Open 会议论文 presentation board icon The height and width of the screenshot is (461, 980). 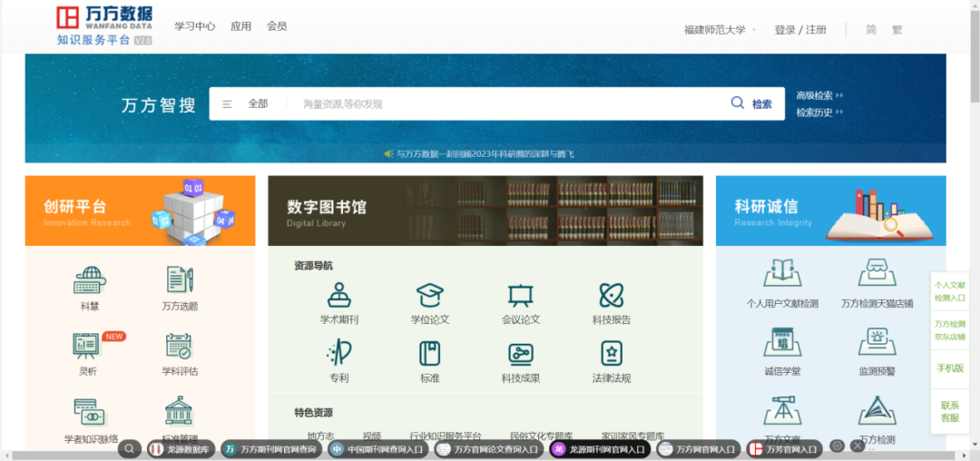click(520, 296)
